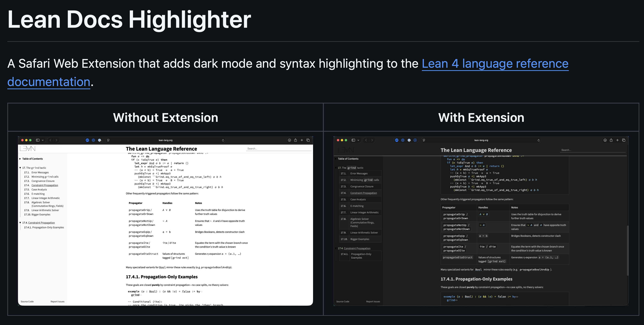Click the lightning bolt extension icon

415,140
